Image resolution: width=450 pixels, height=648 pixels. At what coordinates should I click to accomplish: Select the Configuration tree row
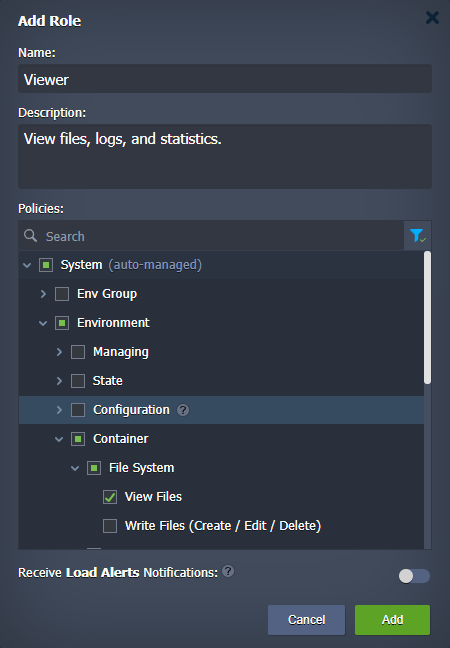[x=221, y=410]
